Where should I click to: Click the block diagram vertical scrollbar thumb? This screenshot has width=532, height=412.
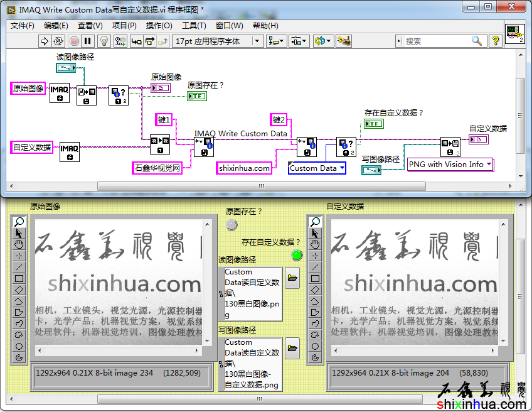pos(520,116)
